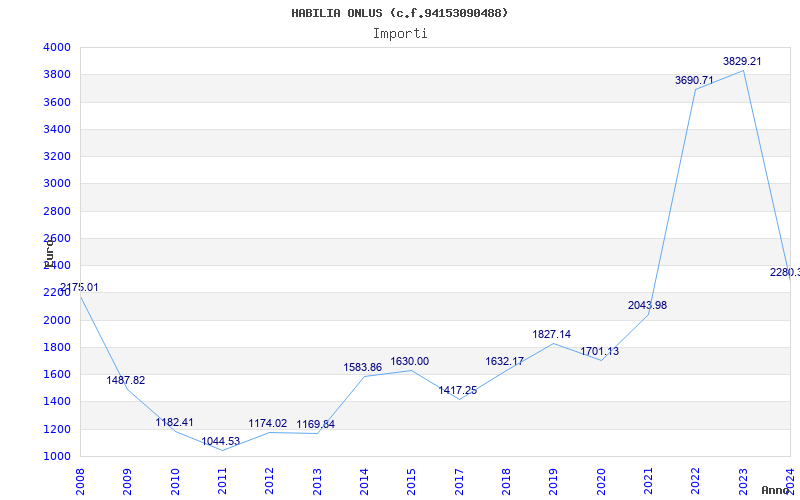Screen dimensions: 800x500
Task: Click the 1400 y-axis tick label
Action: point(57,402)
